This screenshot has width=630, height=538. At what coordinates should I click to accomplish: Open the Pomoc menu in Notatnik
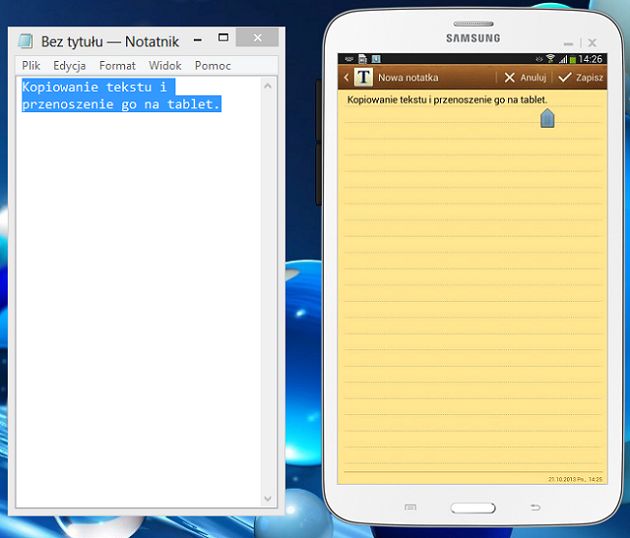pos(213,65)
